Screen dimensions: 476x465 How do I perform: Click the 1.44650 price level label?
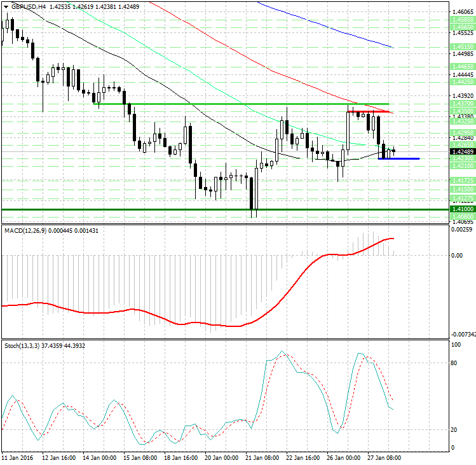pyautogui.click(x=463, y=67)
